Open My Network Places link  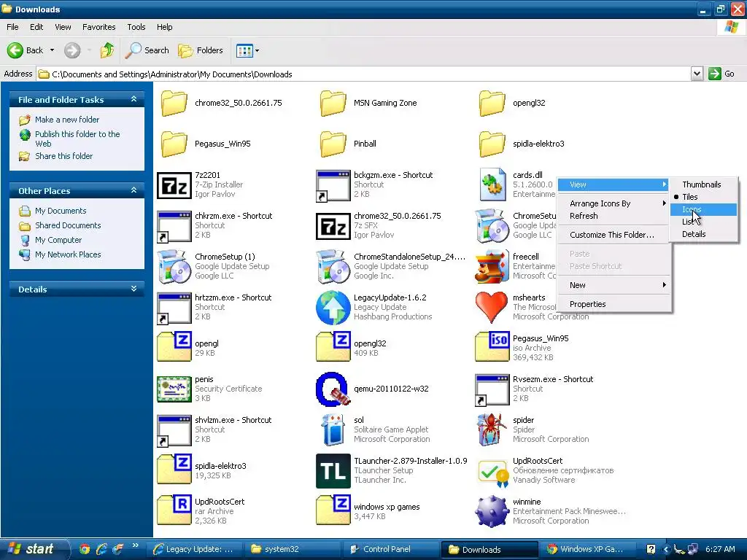click(68, 254)
